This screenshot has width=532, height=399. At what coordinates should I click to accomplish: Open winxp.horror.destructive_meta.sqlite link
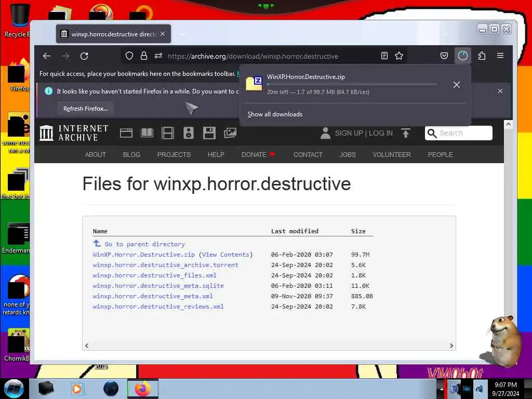[x=158, y=286]
